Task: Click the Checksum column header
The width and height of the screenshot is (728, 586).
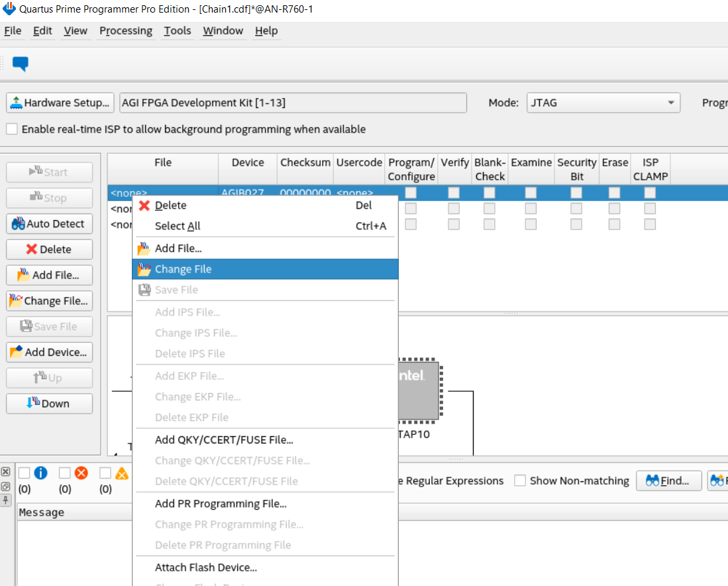Action: (305, 163)
